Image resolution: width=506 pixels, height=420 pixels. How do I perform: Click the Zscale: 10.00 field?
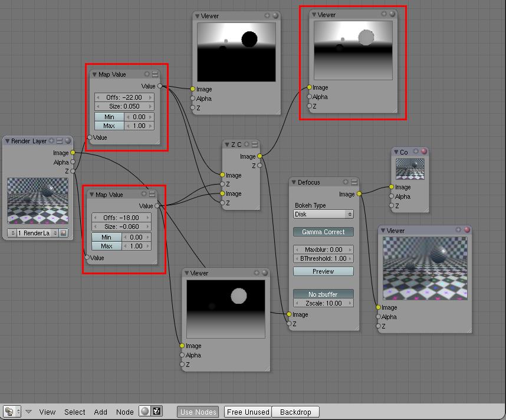tap(323, 303)
